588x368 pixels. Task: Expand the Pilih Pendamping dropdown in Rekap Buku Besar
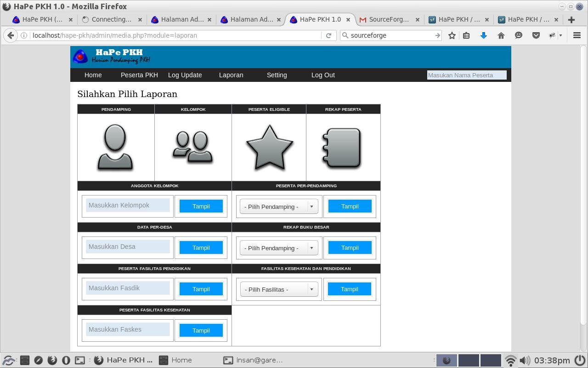point(278,248)
